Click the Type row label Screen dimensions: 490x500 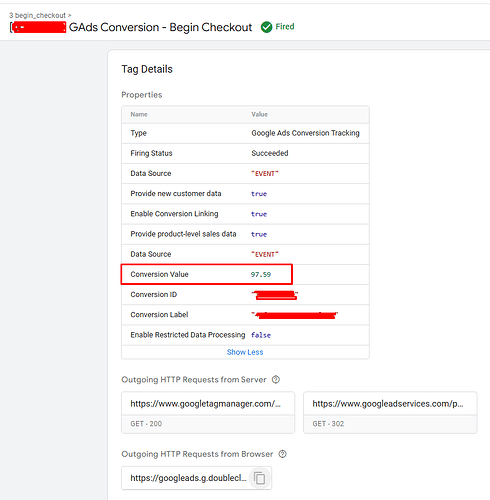pos(138,133)
